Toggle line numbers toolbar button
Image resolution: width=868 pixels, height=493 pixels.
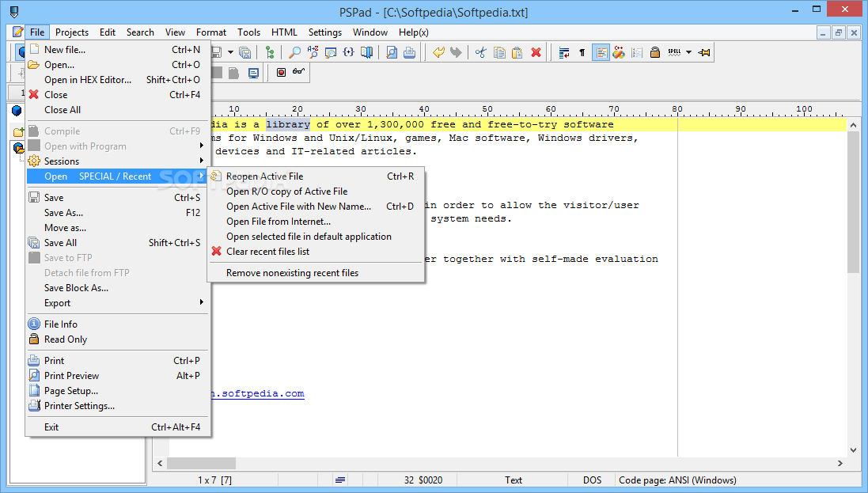click(x=637, y=52)
